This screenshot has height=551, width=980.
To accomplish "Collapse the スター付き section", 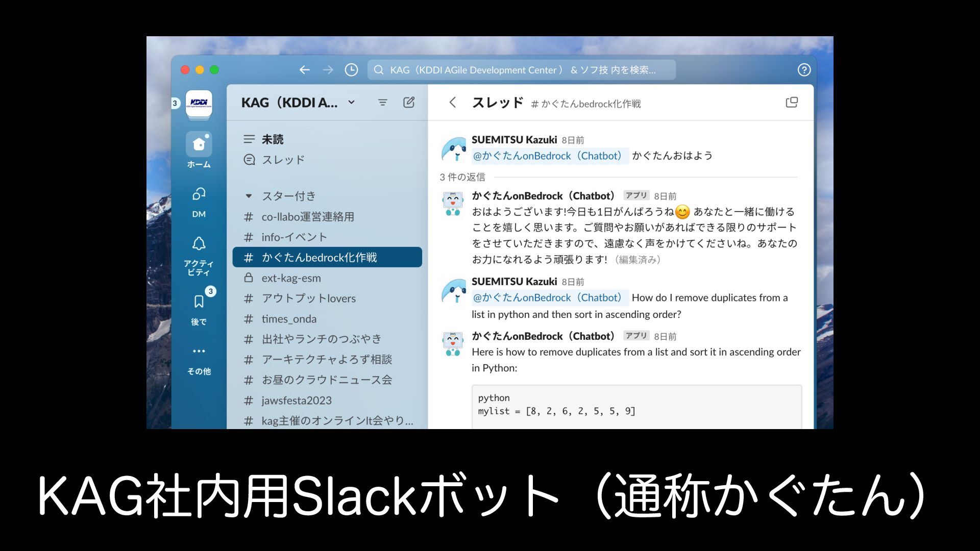I will [249, 196].
